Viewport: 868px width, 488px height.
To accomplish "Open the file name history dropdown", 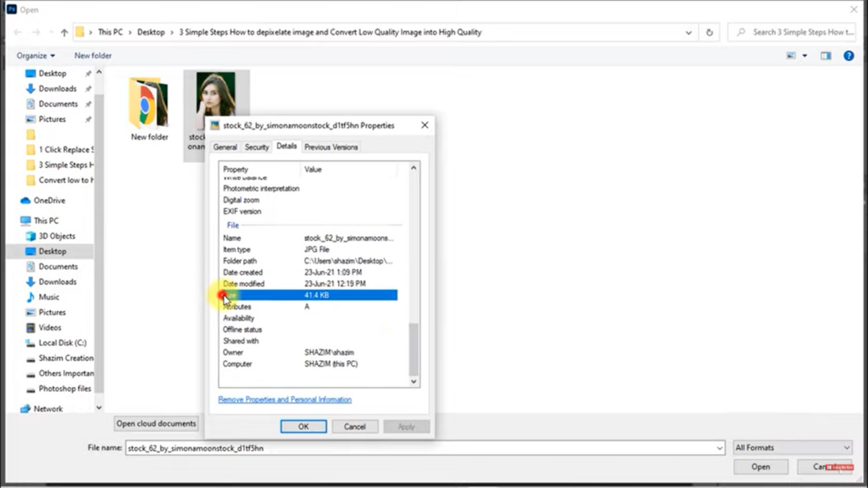I will coord(720,446).
